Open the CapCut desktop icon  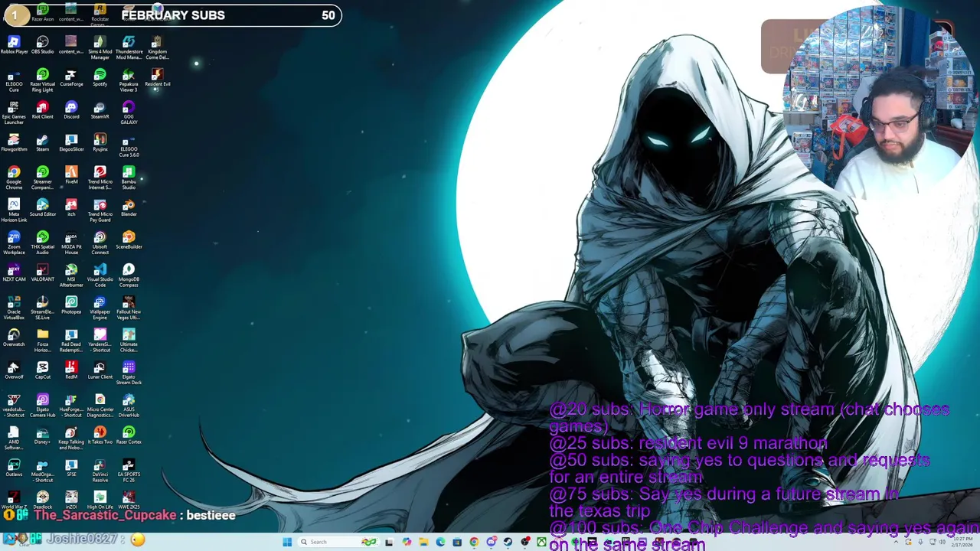pos(42,370)
